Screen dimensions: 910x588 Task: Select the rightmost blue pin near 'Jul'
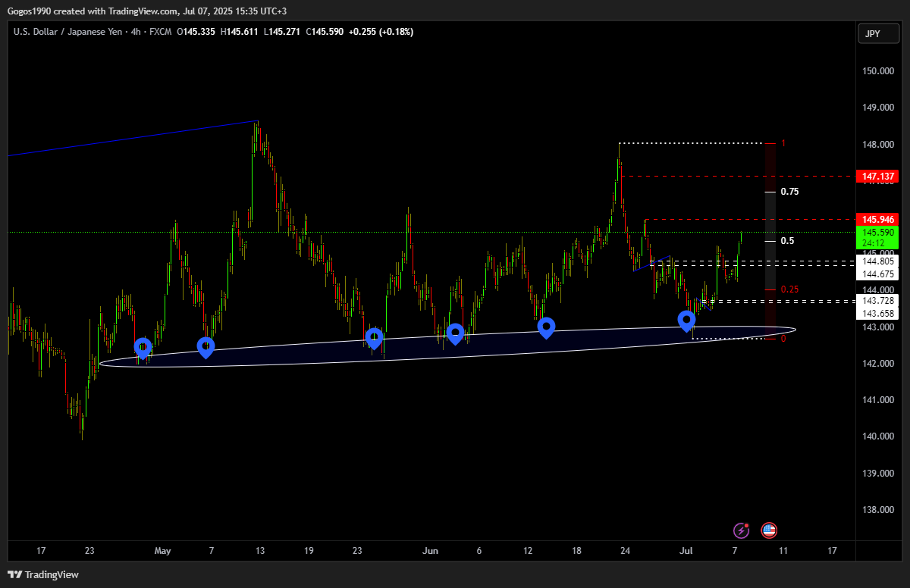click(687, 321)
